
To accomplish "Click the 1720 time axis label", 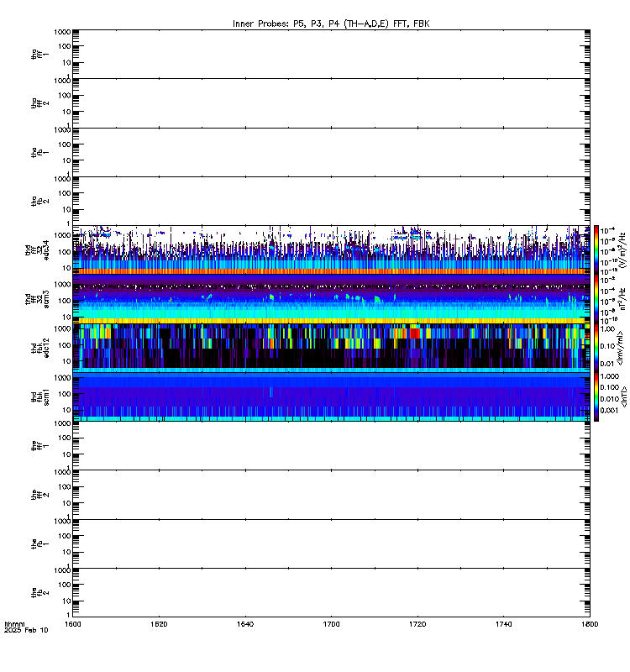I will (417, 624).
